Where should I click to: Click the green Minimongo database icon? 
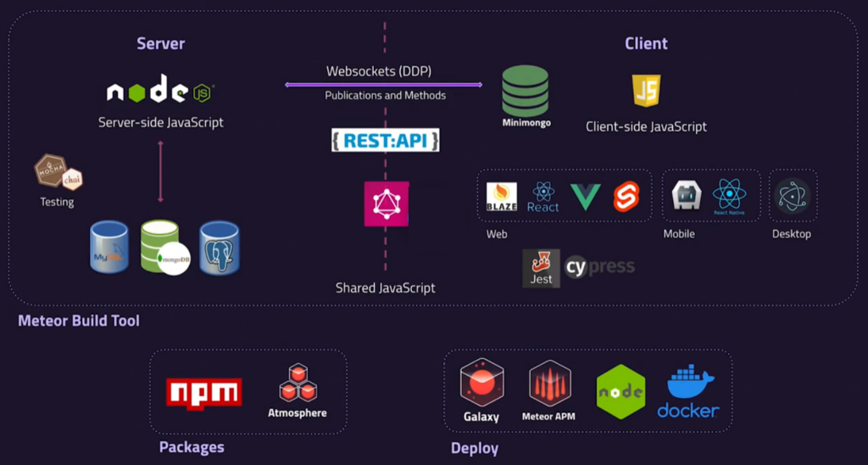tap(526, 91)
